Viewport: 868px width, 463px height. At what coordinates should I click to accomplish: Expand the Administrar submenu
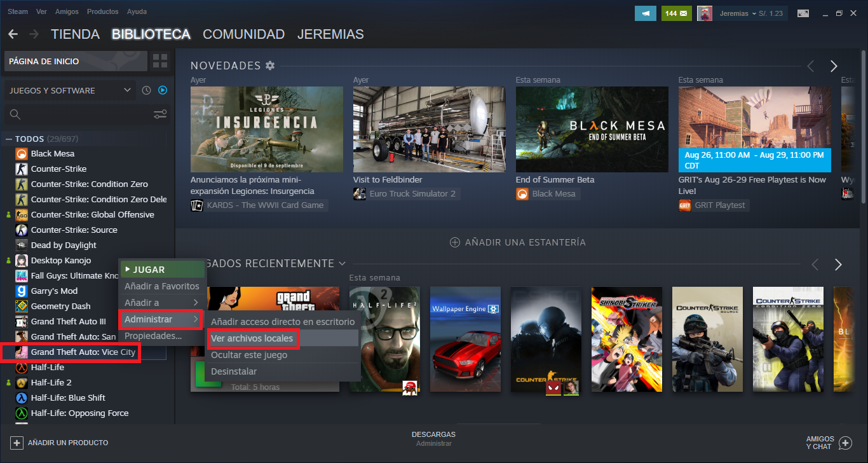pyautogui.click(x=162, y=319)
